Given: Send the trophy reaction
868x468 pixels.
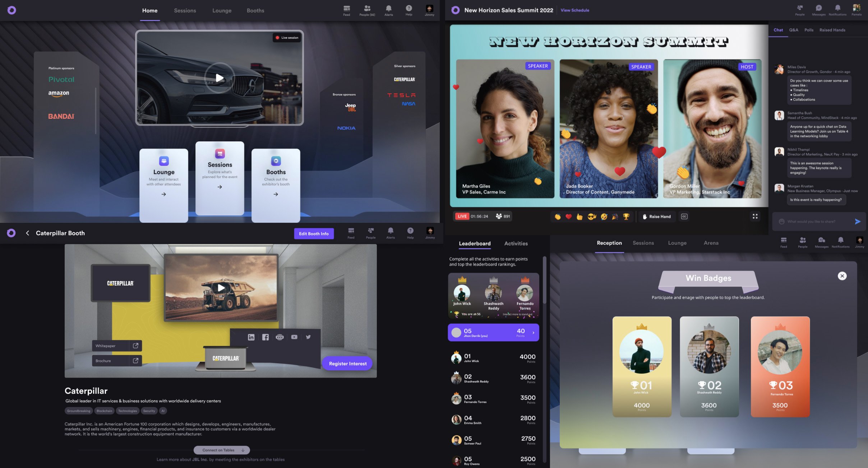Looking at the screenshot, I should point(626,216).
